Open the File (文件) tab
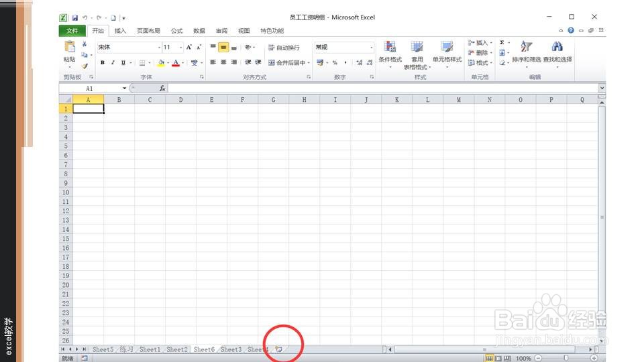The image size is (644, 362). click(72, 31)
